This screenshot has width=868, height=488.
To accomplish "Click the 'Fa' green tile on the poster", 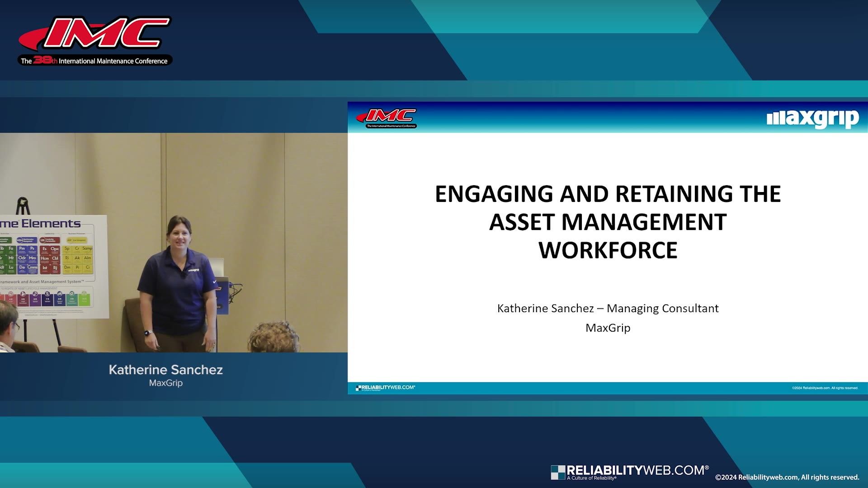I will (11, 249).
